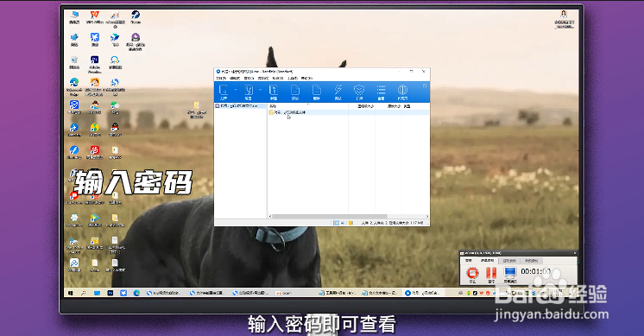The height and width of the screenshot is (336, 644).
Task: Click the folder icon on the desktop center
Action: click(197, 109)
